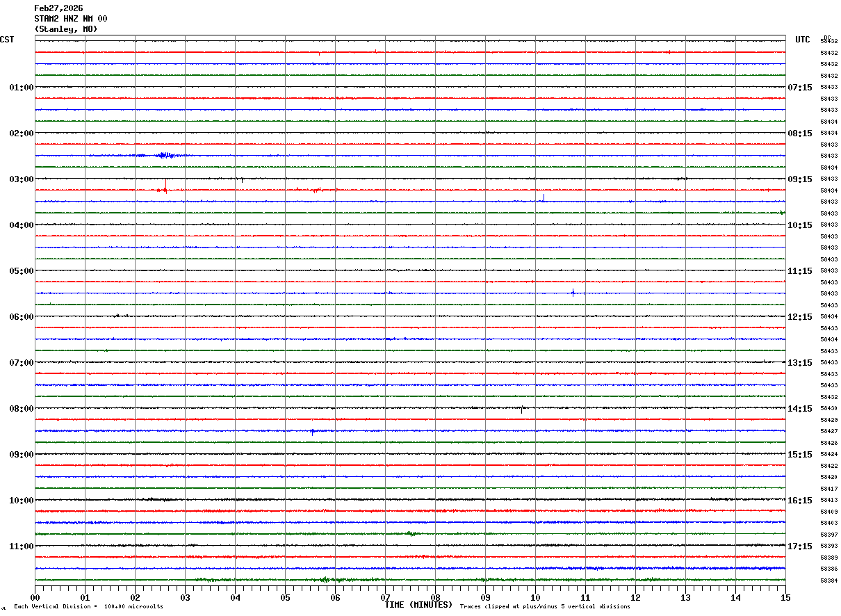Viewport: 841px width, 616px height.
Task: Click the 17:15 UTC time label
Action: pos(799,546)
